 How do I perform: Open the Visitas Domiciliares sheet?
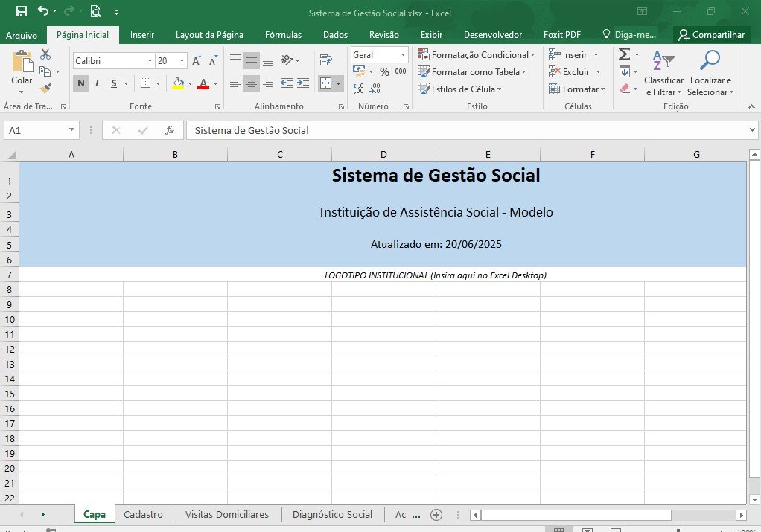pyautogui.click(x=226, y=515)
